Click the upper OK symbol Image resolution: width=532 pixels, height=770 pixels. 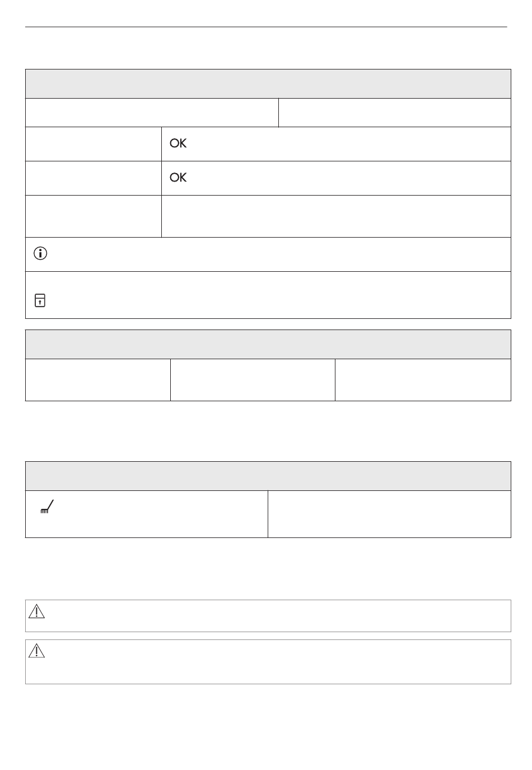click(178, 143)
